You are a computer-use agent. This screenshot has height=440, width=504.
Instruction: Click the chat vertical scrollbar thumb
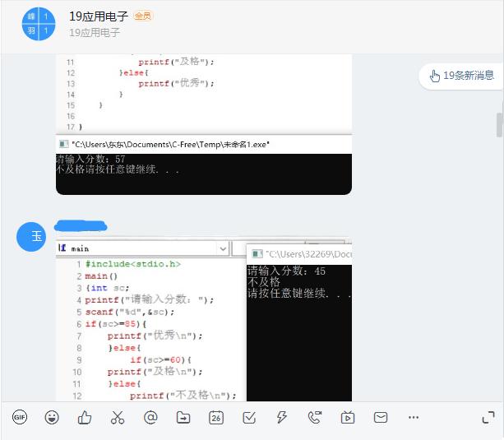click(x=499, y=125)
